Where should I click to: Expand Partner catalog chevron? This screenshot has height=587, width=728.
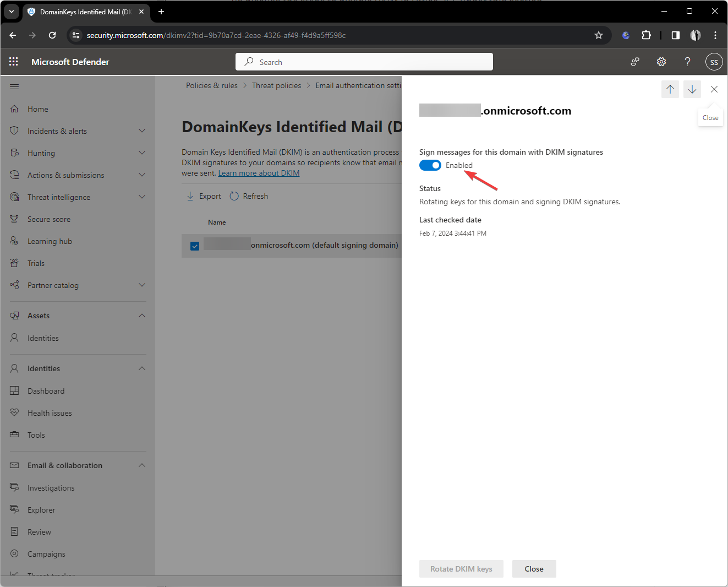(142, 285)
